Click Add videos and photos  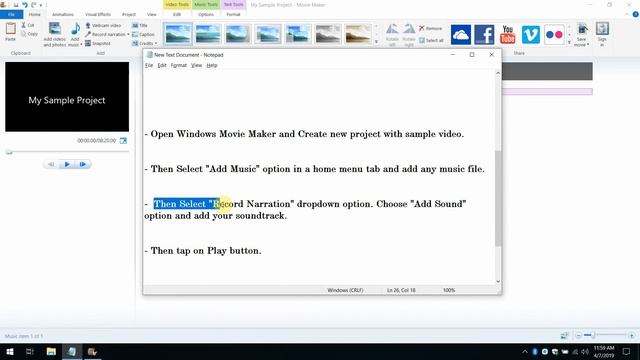coord(55,34)
